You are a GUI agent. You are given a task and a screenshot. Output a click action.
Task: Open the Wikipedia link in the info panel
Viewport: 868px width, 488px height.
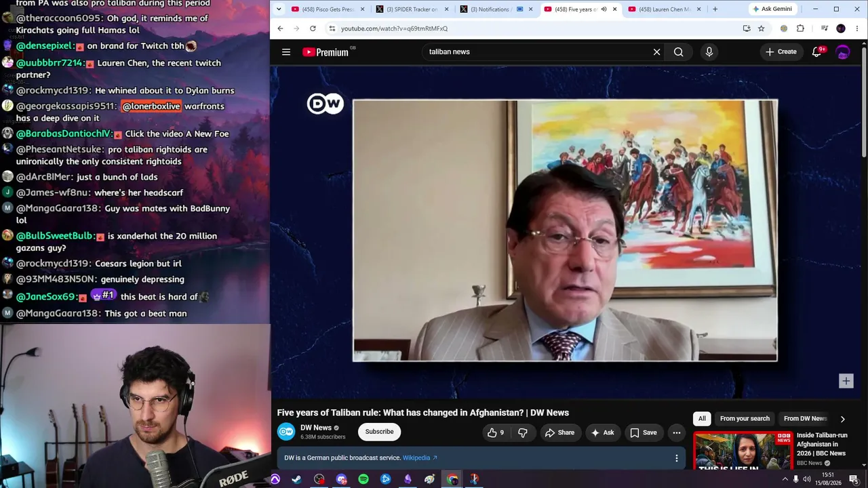420,458
